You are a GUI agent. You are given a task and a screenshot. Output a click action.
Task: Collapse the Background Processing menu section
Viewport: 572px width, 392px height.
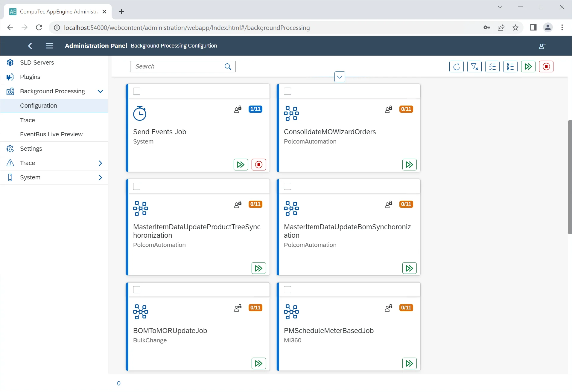coord(100,91)
